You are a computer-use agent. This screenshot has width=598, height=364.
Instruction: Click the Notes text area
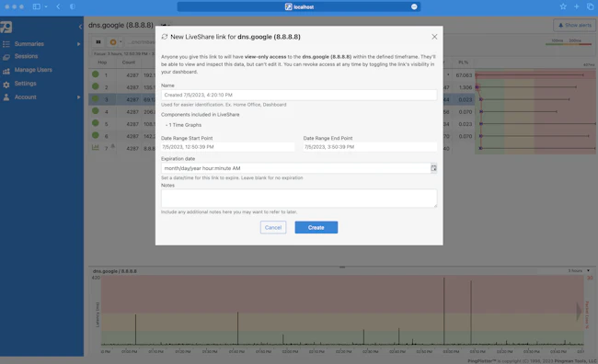pyautogui.click(x=299, y=199)
